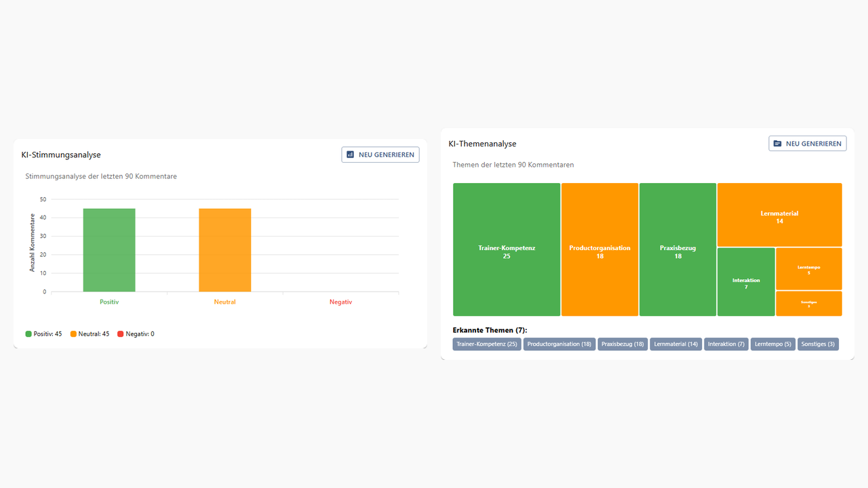Select the Trainer-Kompetenz (25) chip
Image resolution: width=868 pixels, height=488 pixels.
tap(487, 344)
